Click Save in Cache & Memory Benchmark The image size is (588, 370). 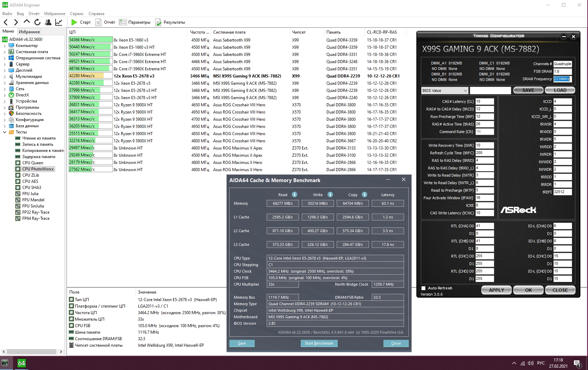click(242, 343)
